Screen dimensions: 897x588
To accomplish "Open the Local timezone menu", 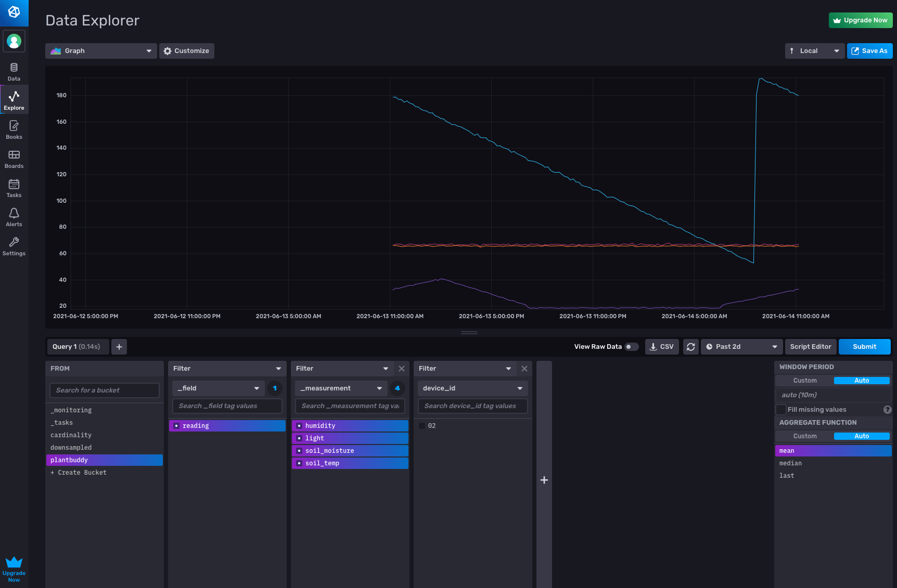I will [x=814, y=50].
